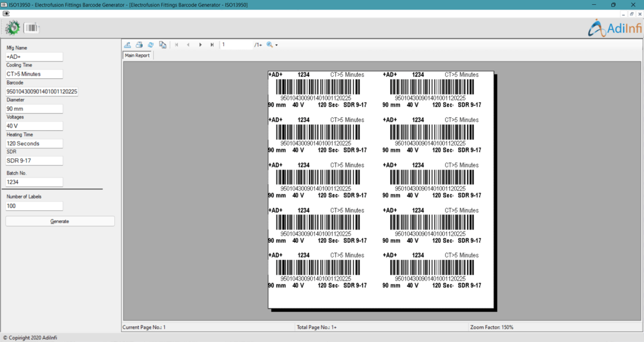The height and width of the screenshot is (342, 644).
Task: Click the 'Copiright 2020 AdiInfi' footer text
Action: click(x=33, y=338)
